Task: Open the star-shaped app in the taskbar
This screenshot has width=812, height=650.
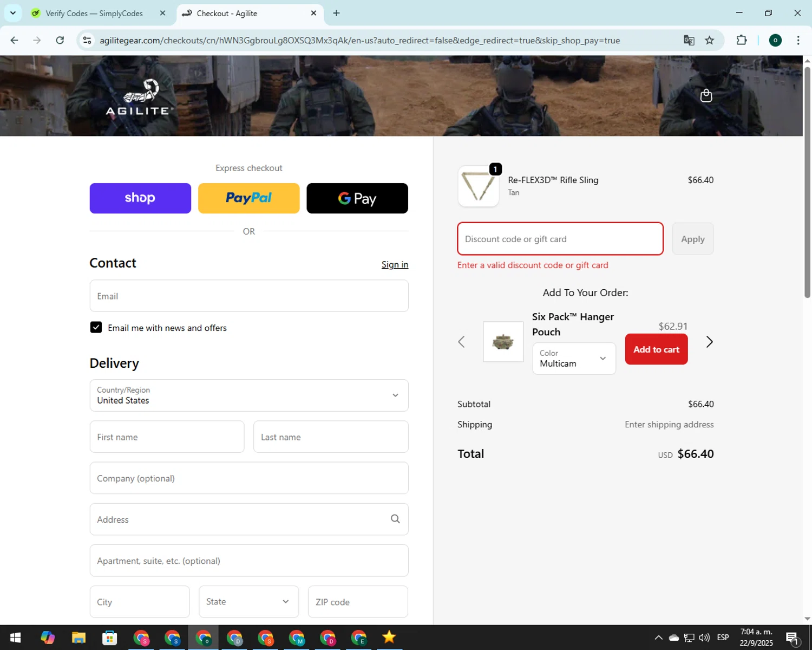Action: 389,637
